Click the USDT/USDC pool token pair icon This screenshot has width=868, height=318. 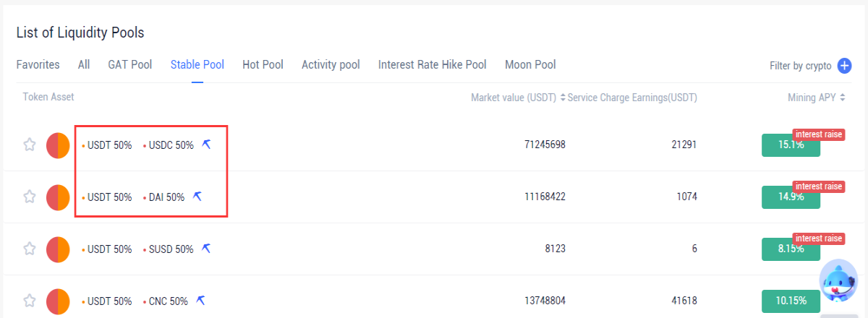(x=58, y=145)
